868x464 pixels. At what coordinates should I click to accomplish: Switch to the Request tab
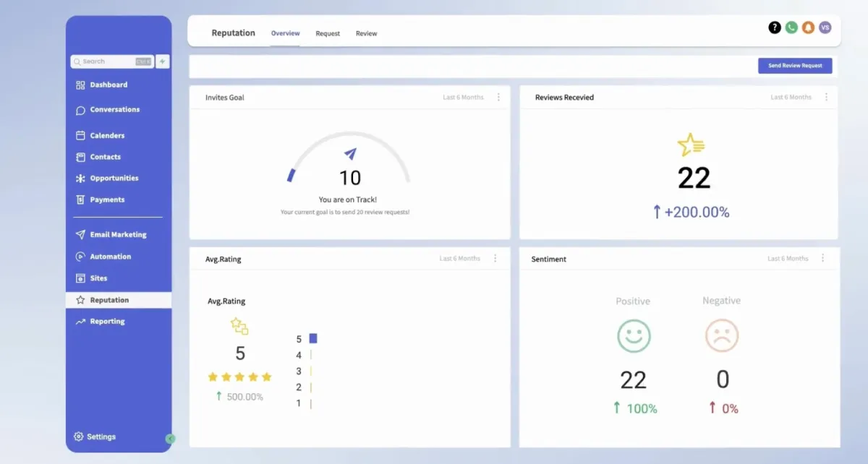[x=328, y=33]
